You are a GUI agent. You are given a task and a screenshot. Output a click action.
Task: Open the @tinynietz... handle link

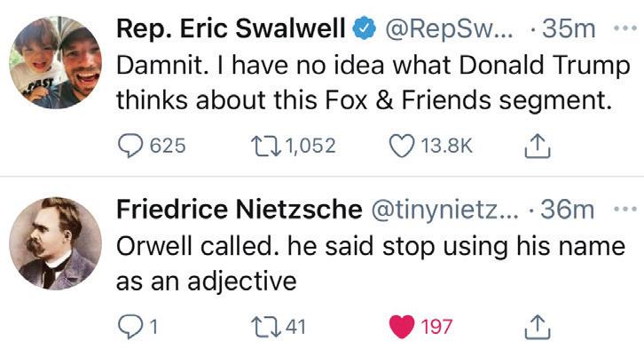point(444,210)
